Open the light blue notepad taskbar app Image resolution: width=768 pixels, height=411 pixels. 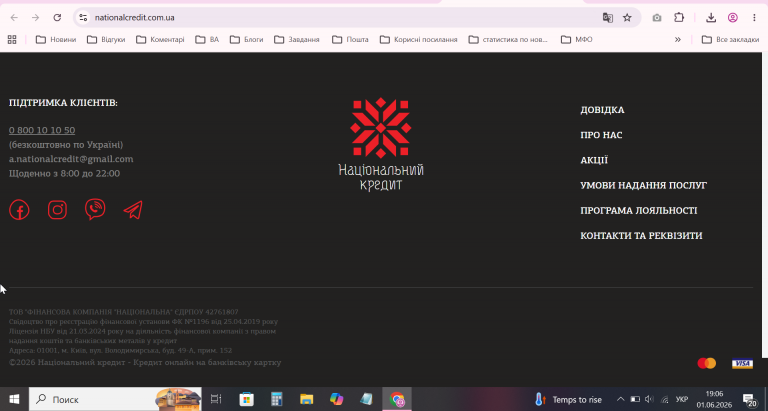click(366, 399)
